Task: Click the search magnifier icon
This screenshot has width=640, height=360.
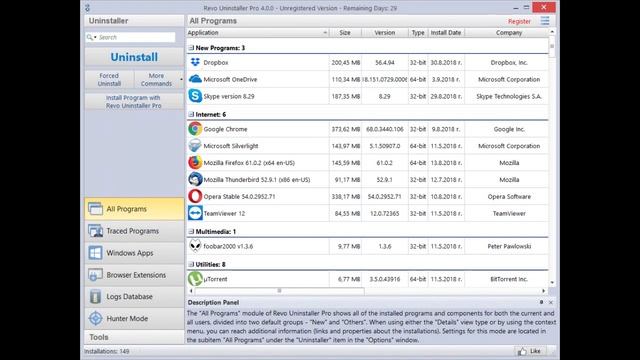Action: [x=90, y=37]
